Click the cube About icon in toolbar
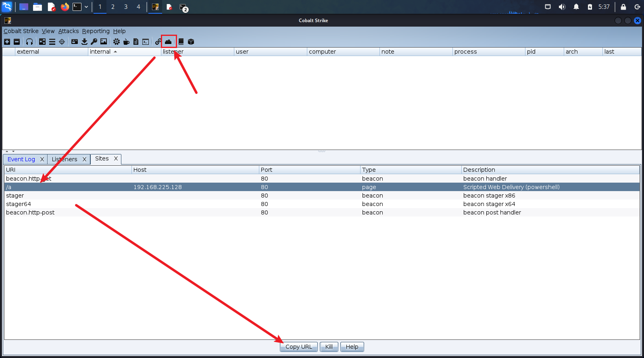This screenshot has width=644, height=358. click(x=191, y=42)
